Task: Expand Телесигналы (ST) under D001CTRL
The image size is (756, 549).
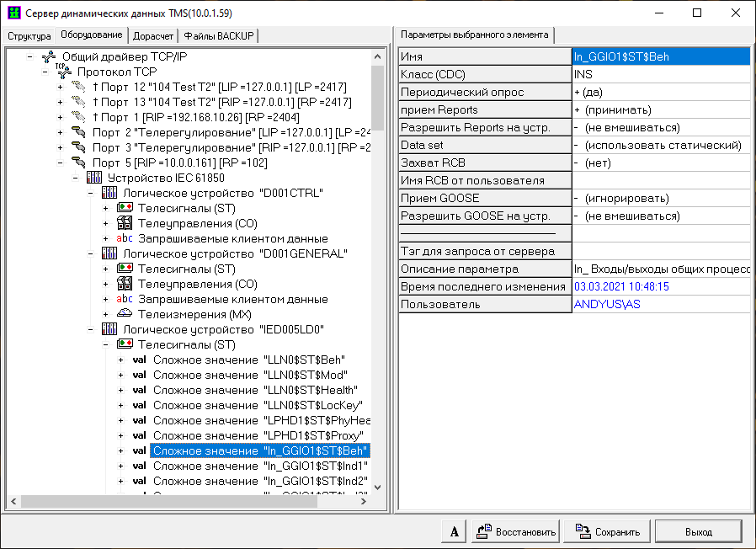Action: (x=105, y=208)
